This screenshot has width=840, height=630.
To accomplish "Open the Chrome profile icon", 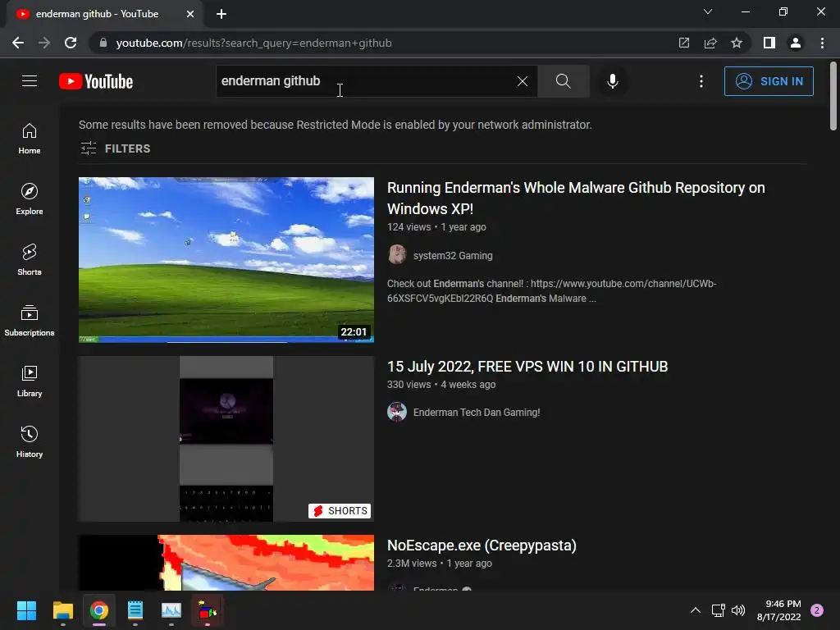I will (x=796, y=43).
